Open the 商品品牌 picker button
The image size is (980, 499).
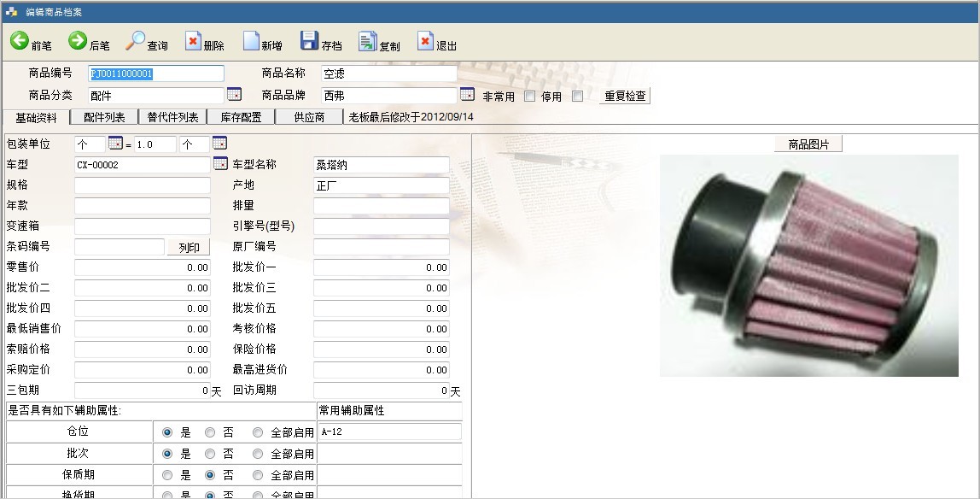467,94
